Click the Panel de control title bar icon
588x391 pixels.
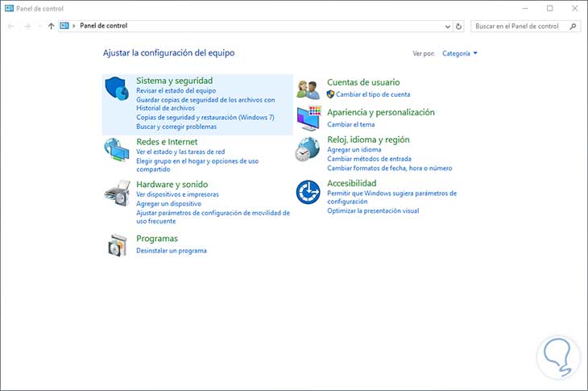pos(9,8)
